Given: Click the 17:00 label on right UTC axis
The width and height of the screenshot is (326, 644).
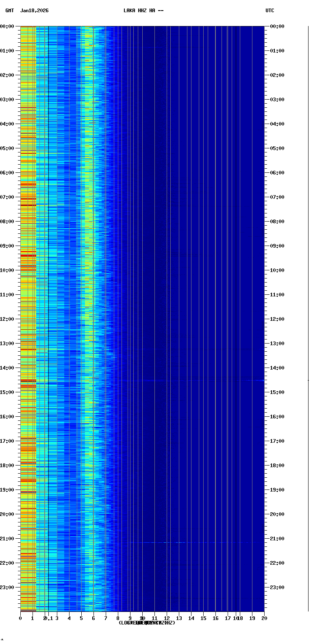Looking at the screenshot, I should point(277,441).
